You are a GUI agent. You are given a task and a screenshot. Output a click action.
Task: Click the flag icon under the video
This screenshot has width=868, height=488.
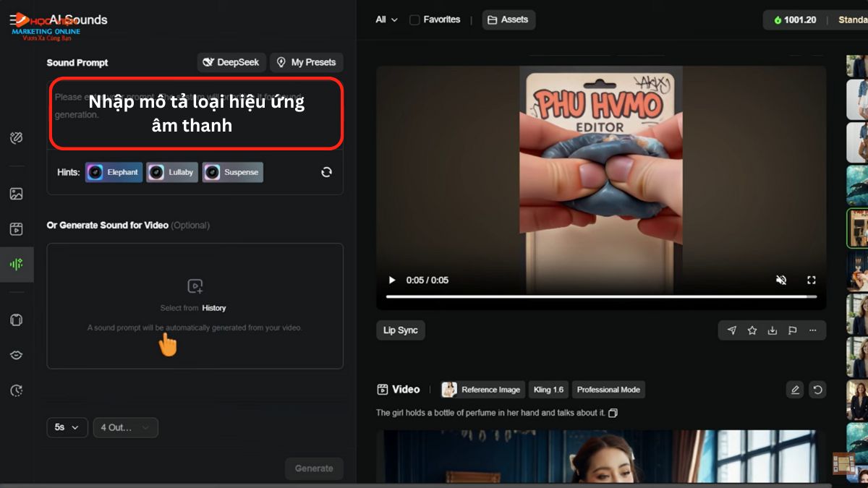[x=793, y=330]
